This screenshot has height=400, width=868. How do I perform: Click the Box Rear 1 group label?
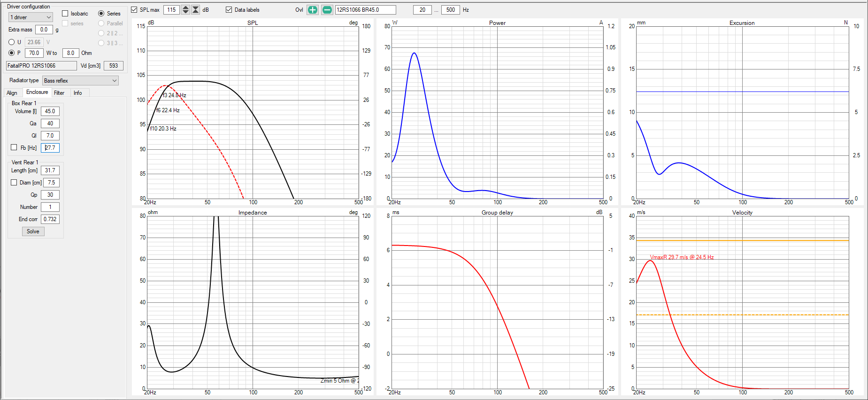[24, 103]
